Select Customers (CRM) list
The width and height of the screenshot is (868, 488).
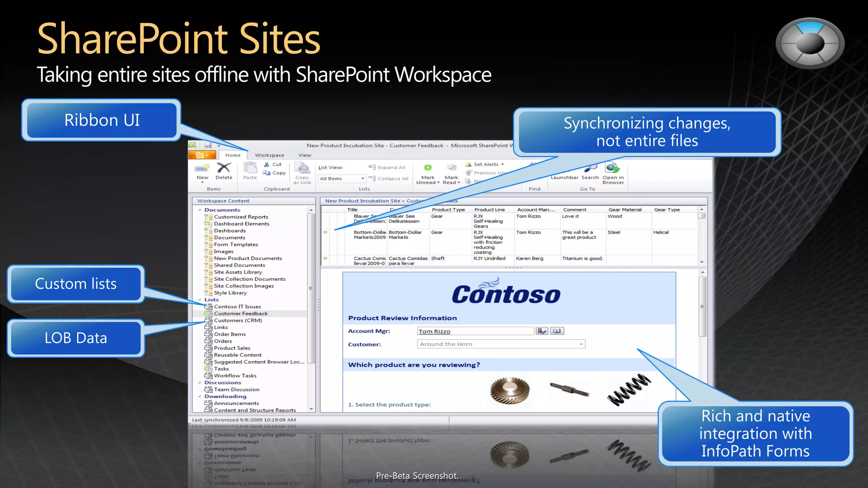238,321
